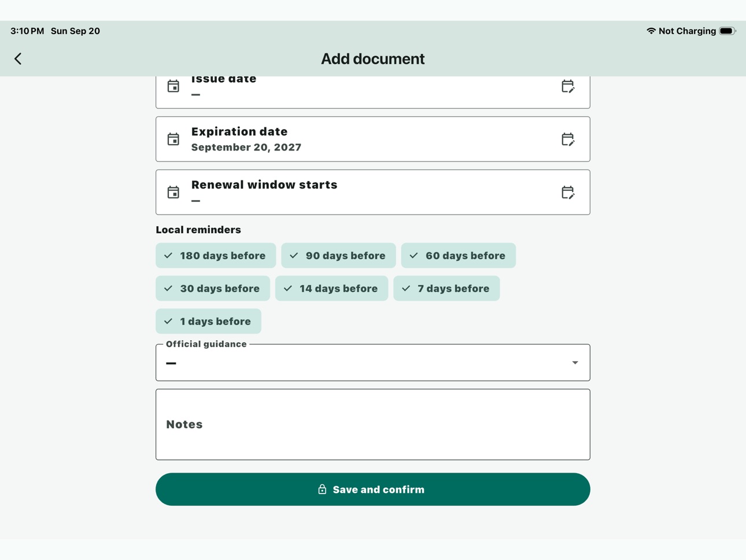Click the Save and confirm button
Screen dimensions: 746x560
[x=373, y=489]
